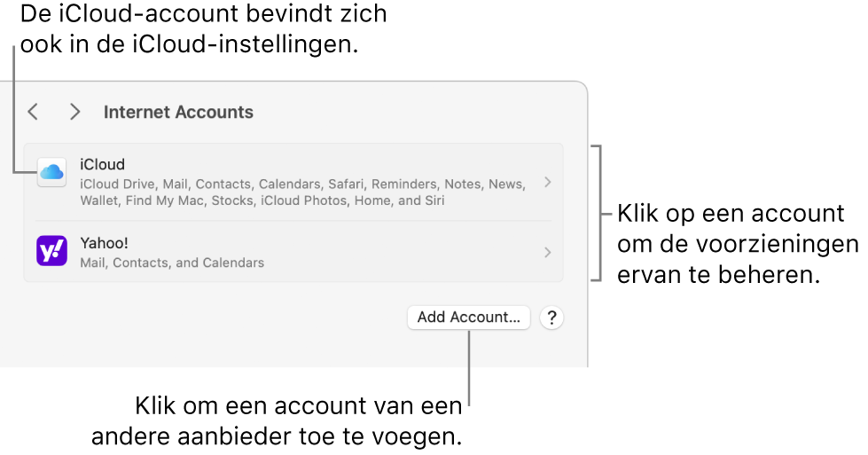Screen dimensions: 868x455
Task: Click "iCloud Photos" in the iCloud services
Action: point(304,200)
